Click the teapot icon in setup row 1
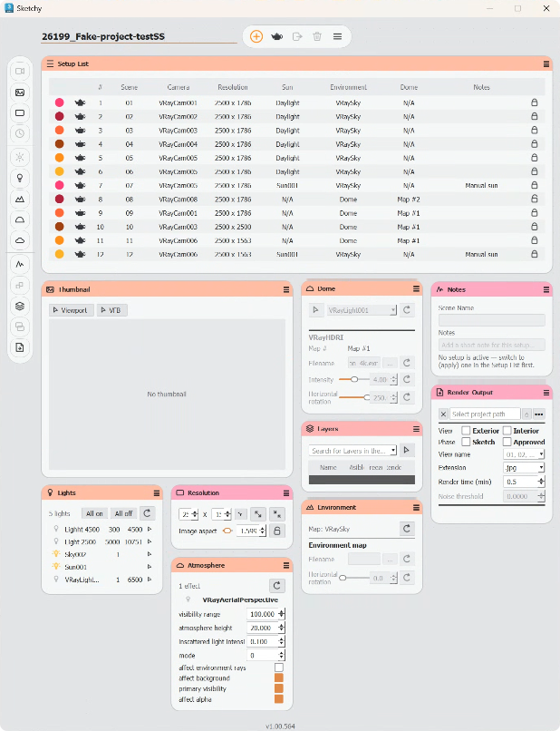The width and height of the screenshot is (560, 731). [80, 102]
